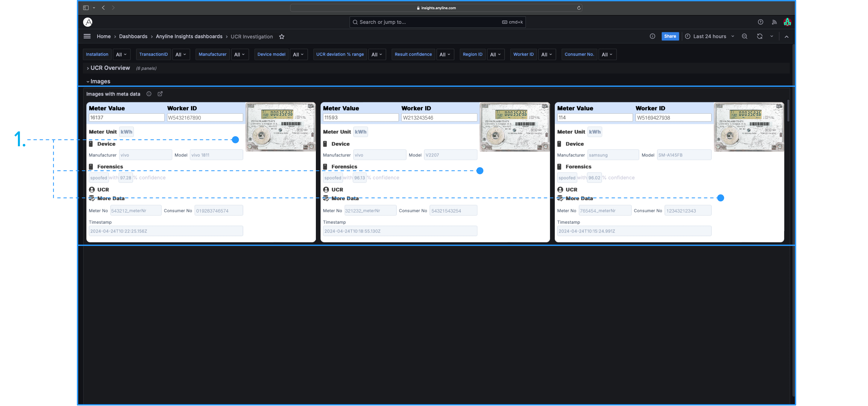This screenshot has height=406, width=868.
Task: Collapse the top bar with the chevron up icon
Action: pyautogui.click(x=786, y=37)
